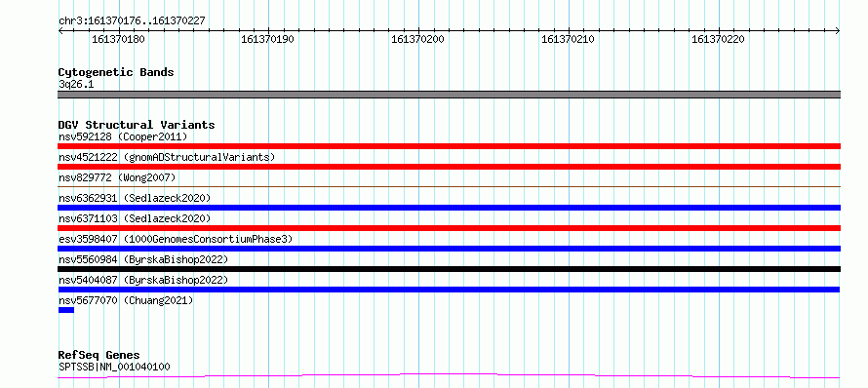Click the DGV Structural Variants track title
Viewport: 868px width, 388px height.
click(x=137, y=125)
